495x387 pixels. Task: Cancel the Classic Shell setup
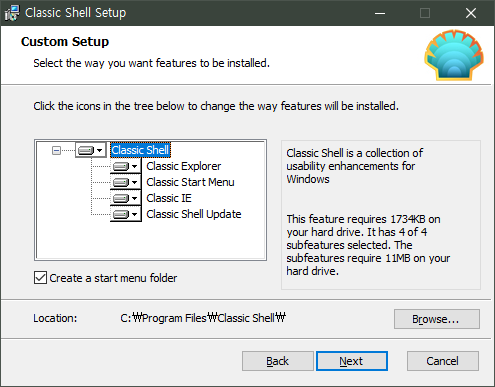point(443,361)
